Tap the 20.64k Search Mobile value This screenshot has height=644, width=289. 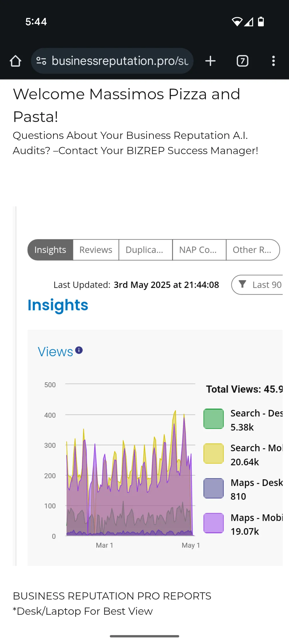pos(245,462)
